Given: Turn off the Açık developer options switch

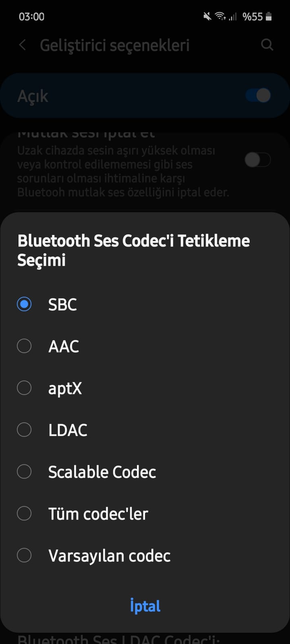Looking at the screenshot, I should point(258,95).
